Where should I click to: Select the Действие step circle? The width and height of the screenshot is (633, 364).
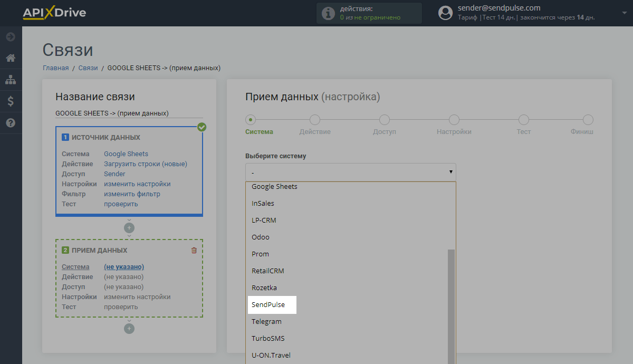[315, 120]
